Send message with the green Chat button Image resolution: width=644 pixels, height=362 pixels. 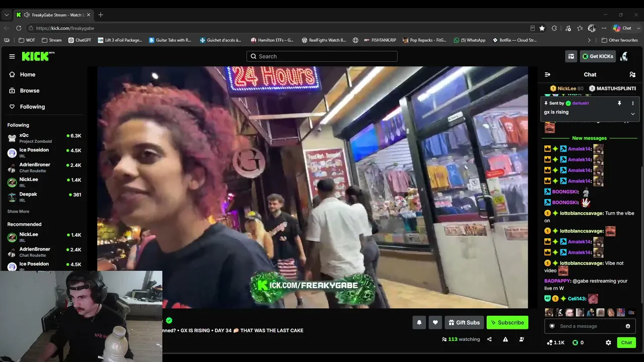pyautogui.click(x=626, y=342)
